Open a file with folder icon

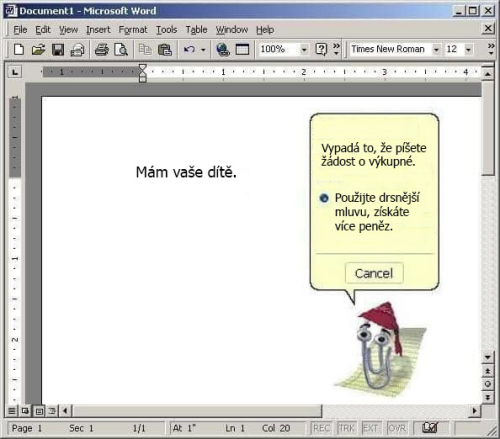point(38,50)
